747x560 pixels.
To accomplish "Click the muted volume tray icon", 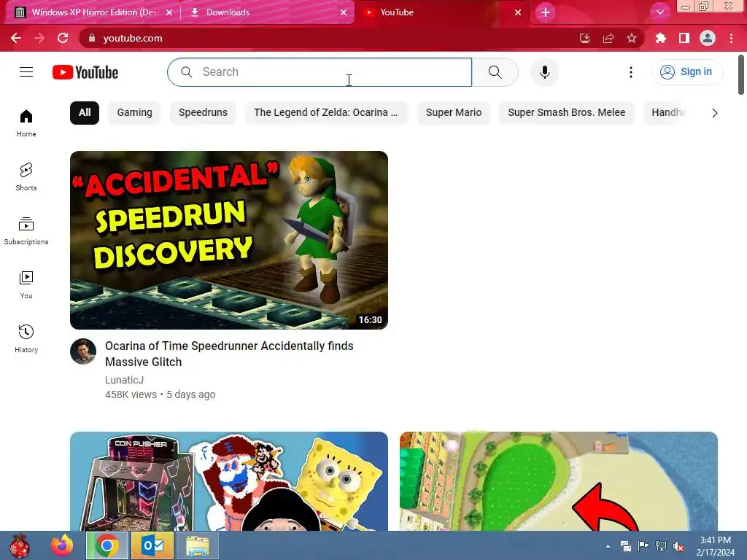I will (x=678, y=546).
